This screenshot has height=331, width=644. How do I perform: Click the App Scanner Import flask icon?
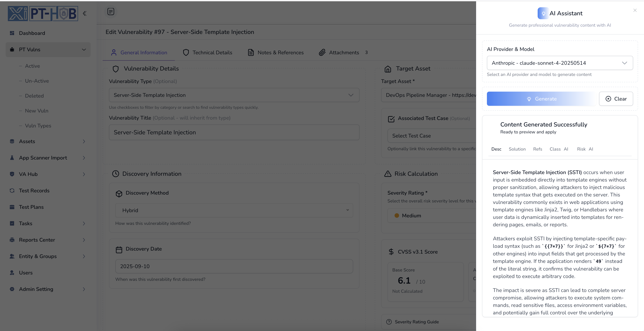point(12,158)
